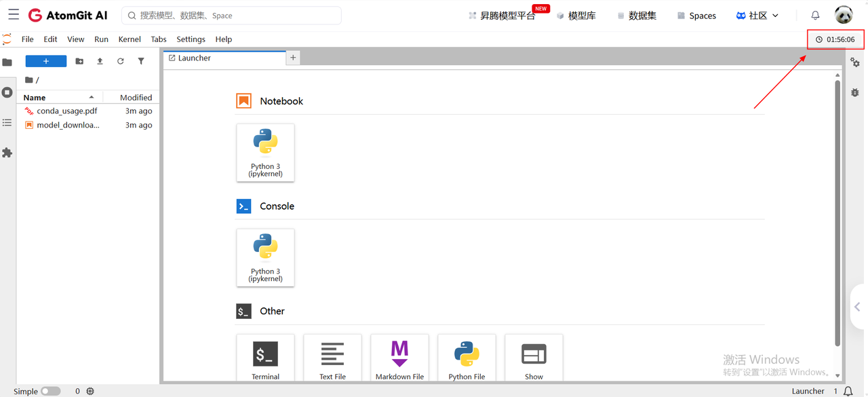Create a new folder in file browser

point(79,61)
